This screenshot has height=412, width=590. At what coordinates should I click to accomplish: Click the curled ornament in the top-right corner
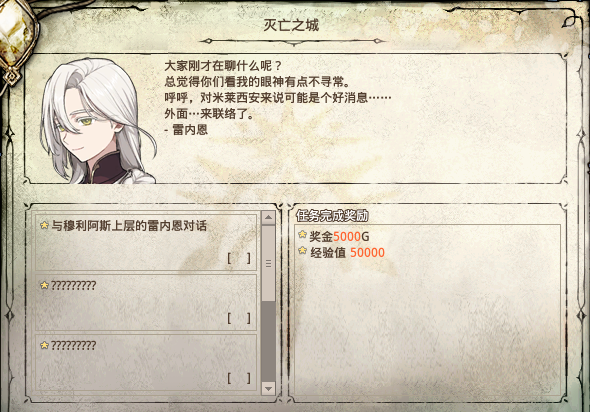coord(570,21)
